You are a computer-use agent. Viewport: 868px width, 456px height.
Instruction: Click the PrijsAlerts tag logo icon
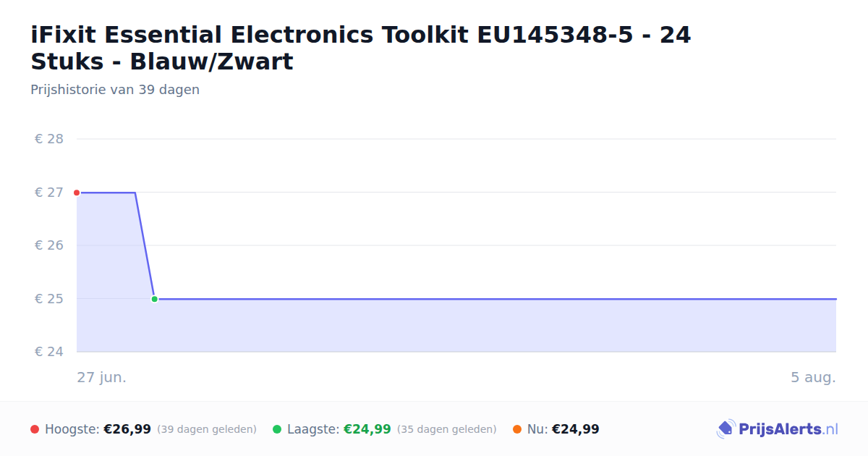(726, 429)
